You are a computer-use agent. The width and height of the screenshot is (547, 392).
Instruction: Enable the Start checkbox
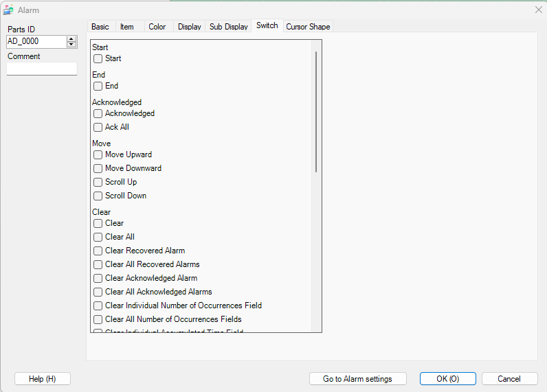tap(98, 58)
